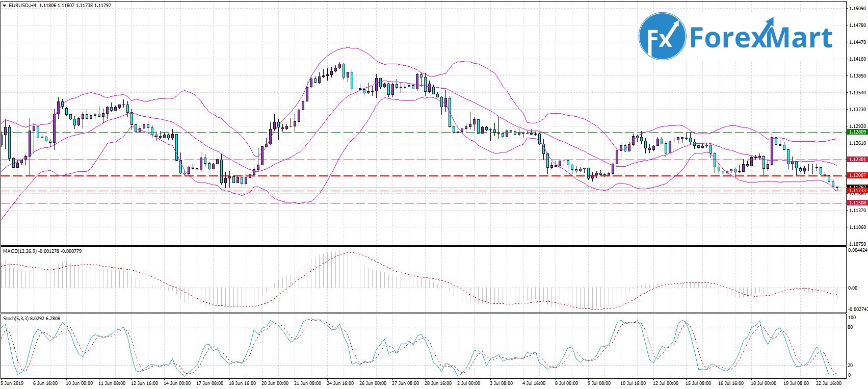Click the ForexMart brand text

(x=761, y=38)
